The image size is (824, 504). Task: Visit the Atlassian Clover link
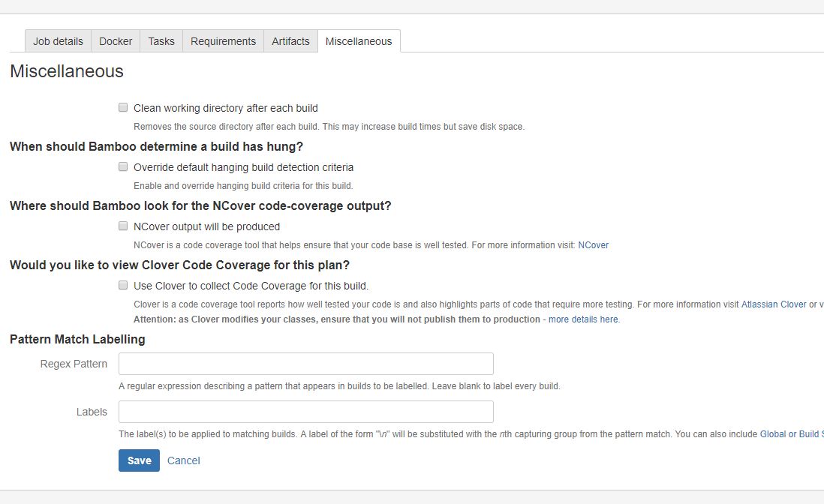coord(774,304)
